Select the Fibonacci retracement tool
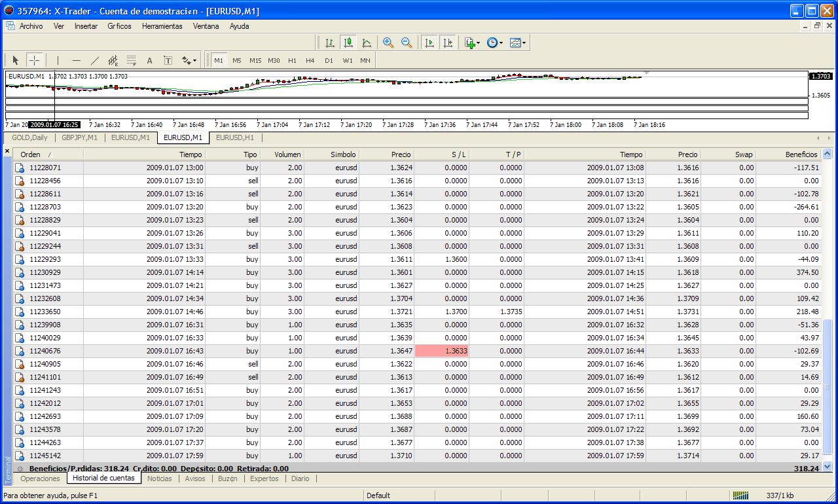838x504 pixels. point(131,60)
